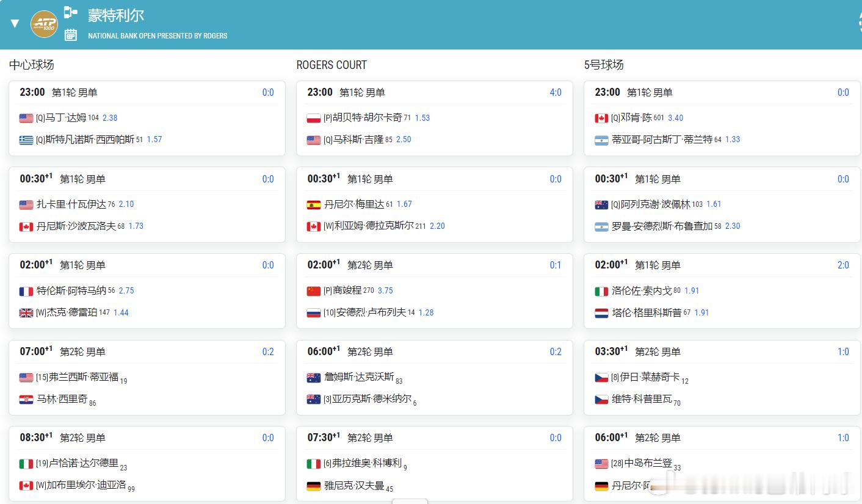
Task: Click NATIONAL BANK OPEN PRESENTED BY ROGERS subtitle
Action: click(158, 36)
